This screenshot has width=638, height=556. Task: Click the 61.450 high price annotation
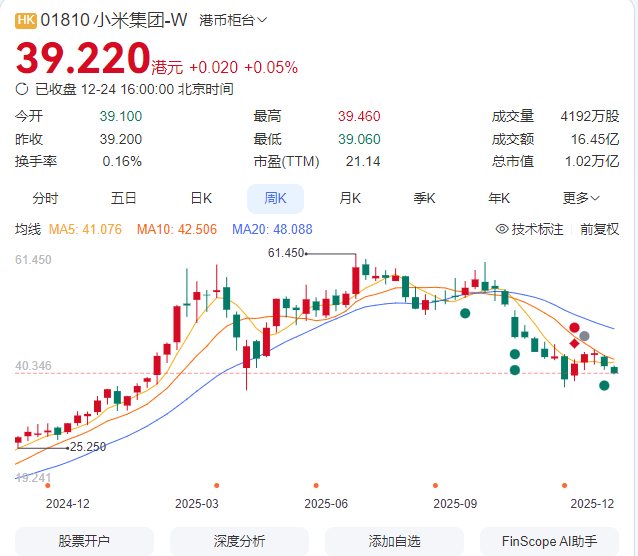pyautogui.click(x=286, y=253)
